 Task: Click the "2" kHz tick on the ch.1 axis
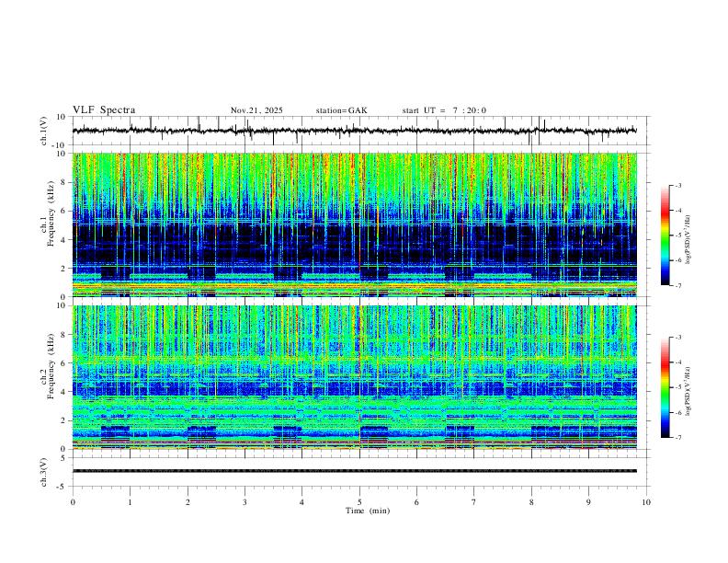point(64,269)
